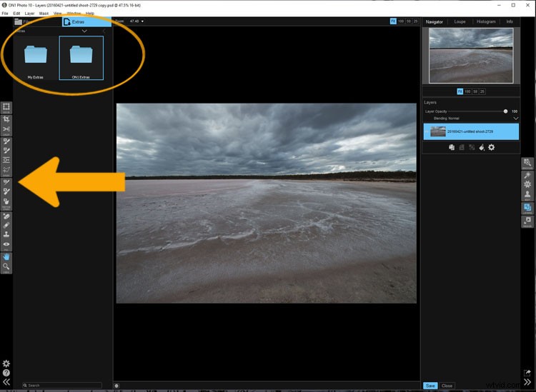Open the Resize module icon
The image size is (536, 392).
pos(527,221)
